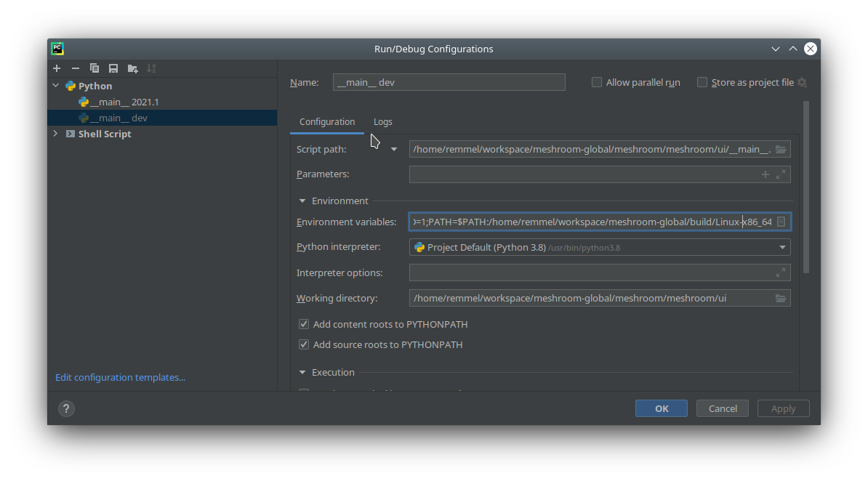
Task: Expand the Parameters field editor
Action: [781, 174]
